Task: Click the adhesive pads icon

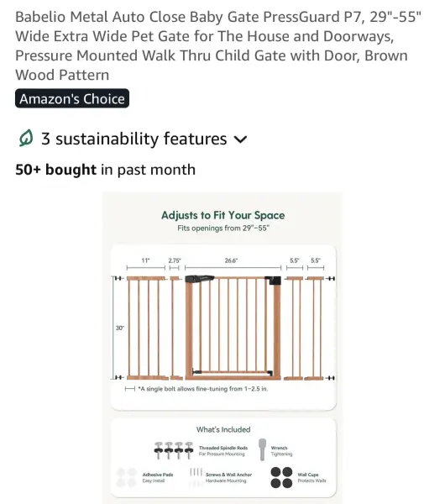Action: (x=127, y=478)
